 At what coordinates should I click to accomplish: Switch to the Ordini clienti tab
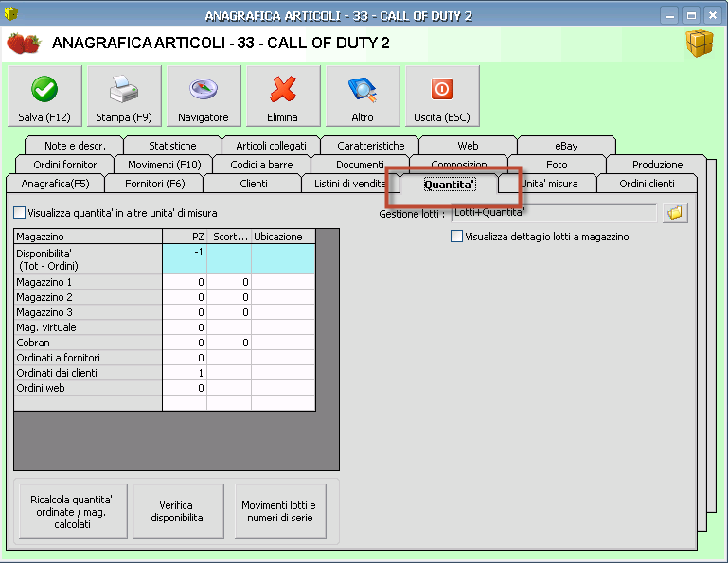[x=647, y=184]
